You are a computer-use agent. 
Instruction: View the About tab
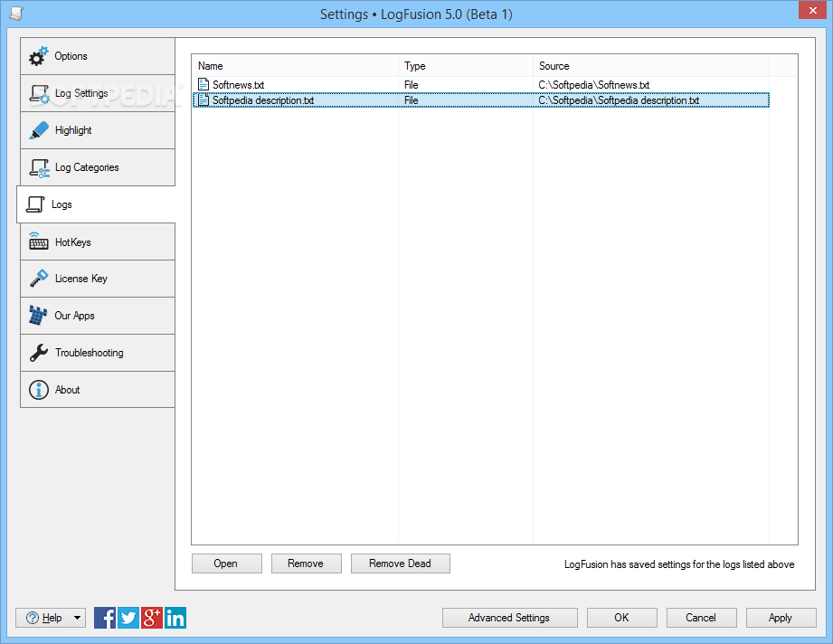tap(98, 390)
